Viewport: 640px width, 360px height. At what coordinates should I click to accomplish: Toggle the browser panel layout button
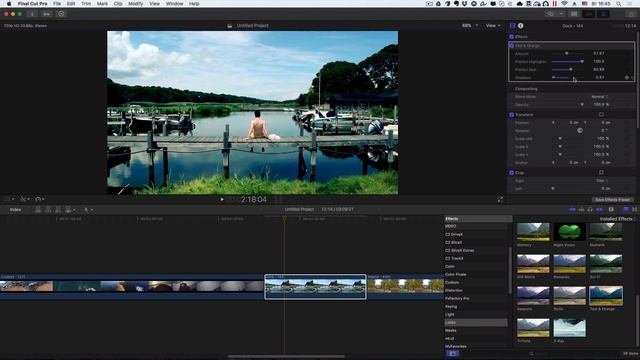pos(574,14)
